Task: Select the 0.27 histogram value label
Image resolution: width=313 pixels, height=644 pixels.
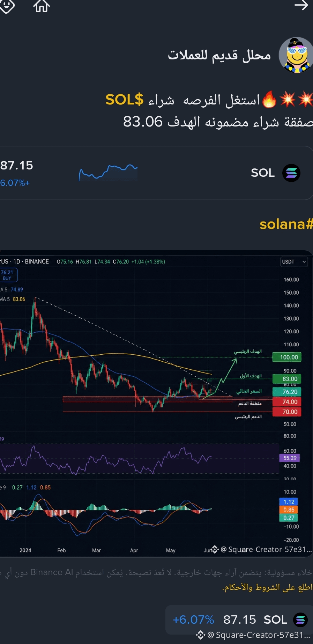Action: (x=289, y=518)
